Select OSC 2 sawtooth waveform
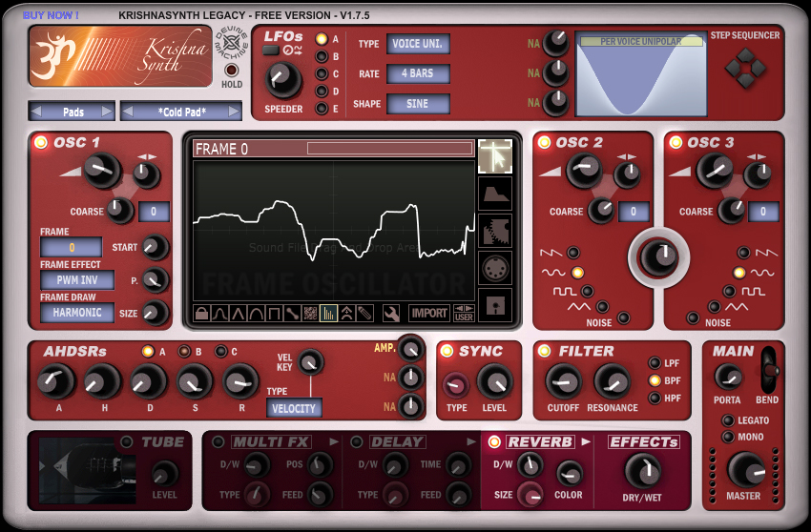The height and width of the screenshot is (532, 811). [x=573, y=253]
